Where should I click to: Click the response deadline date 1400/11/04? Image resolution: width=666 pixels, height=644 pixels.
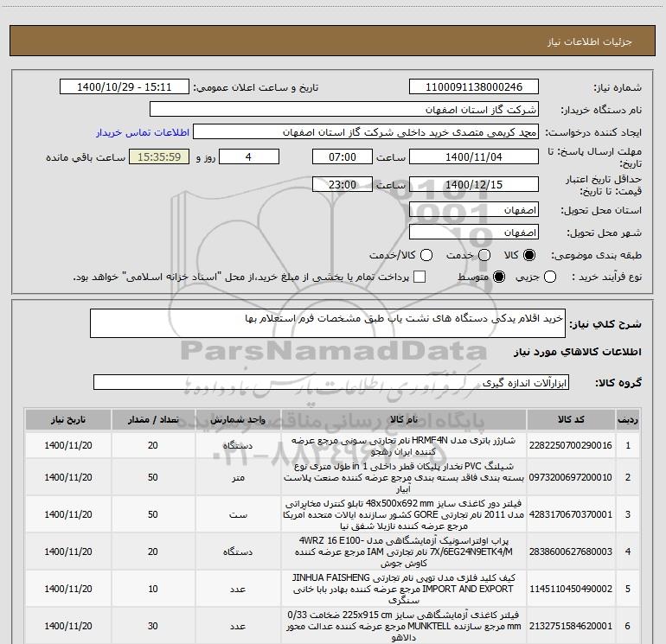click(474, 156)
